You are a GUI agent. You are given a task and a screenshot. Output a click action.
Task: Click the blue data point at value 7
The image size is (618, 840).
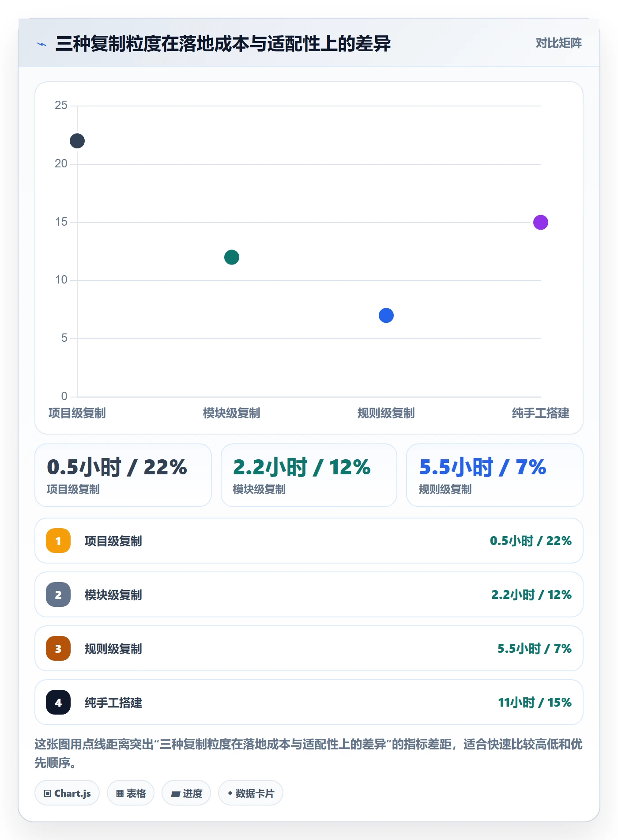(386, 315)
